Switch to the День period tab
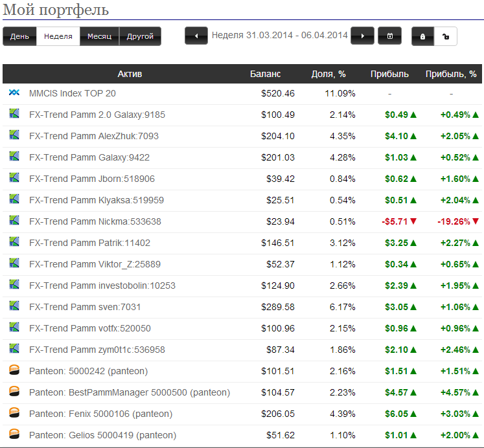Image resolution: width=484 pixels, height=448 pixels. point(19,36)
